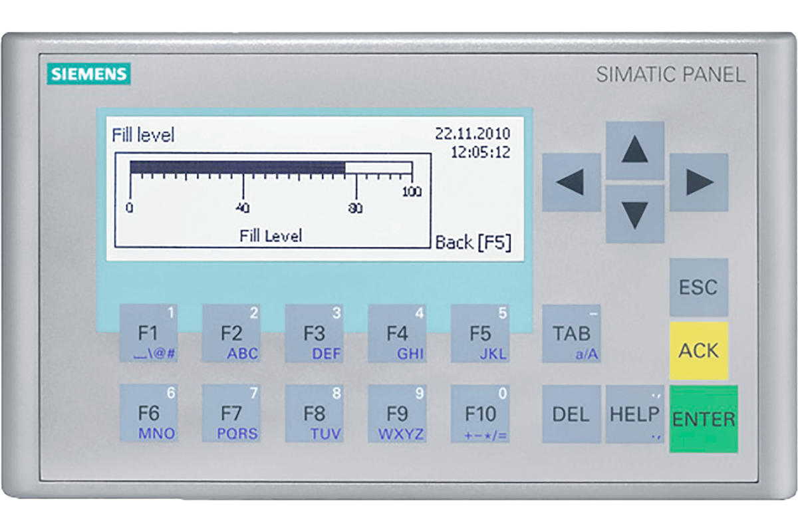The width and height of the screenshot is (798, 532).
Task: Click the HELP key
Action: pos(635,414)
